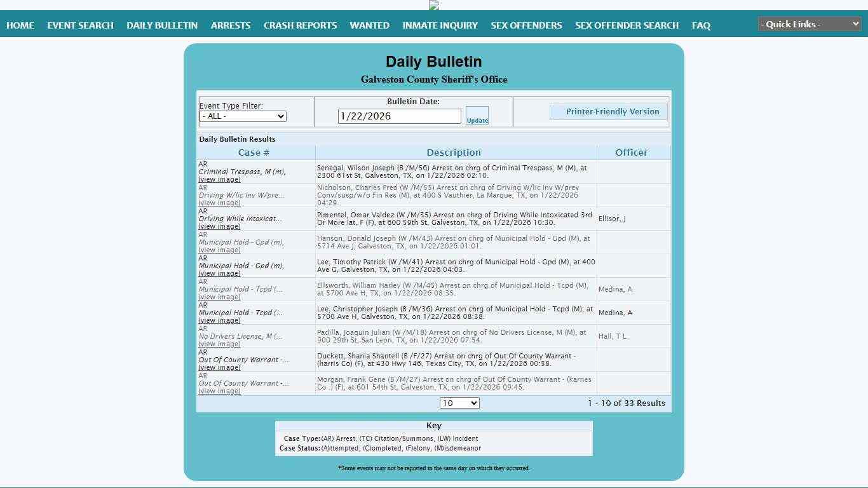
Task: View image for Padilla No Drivers License
Action: [x=219, y=344]
